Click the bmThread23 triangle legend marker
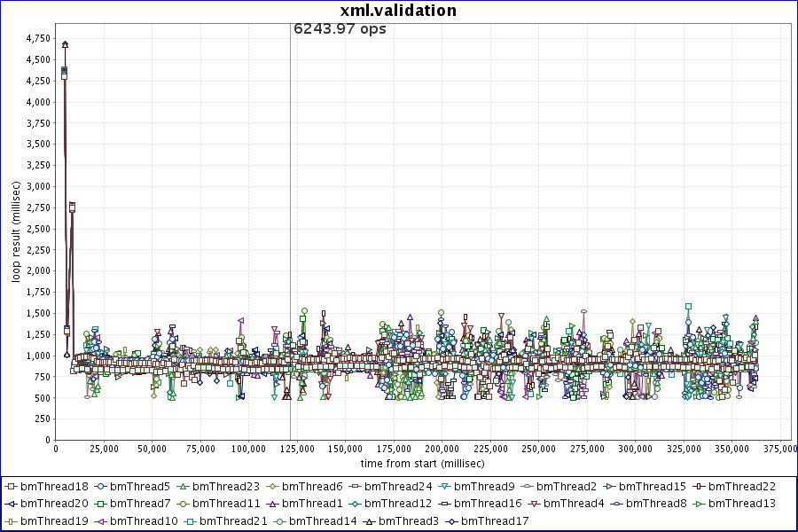The image size is (798, 532). [182, 487]
